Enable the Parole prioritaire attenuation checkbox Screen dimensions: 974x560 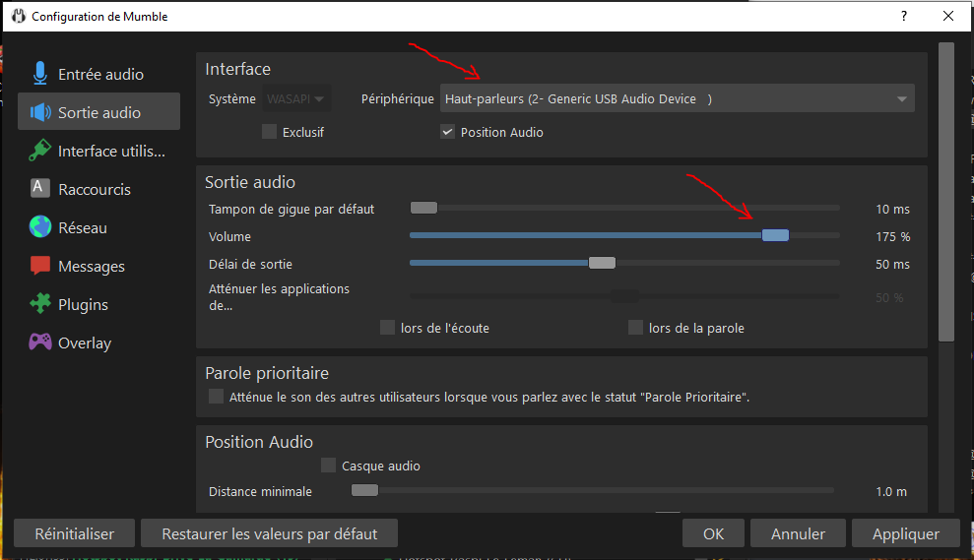[216, 396]
